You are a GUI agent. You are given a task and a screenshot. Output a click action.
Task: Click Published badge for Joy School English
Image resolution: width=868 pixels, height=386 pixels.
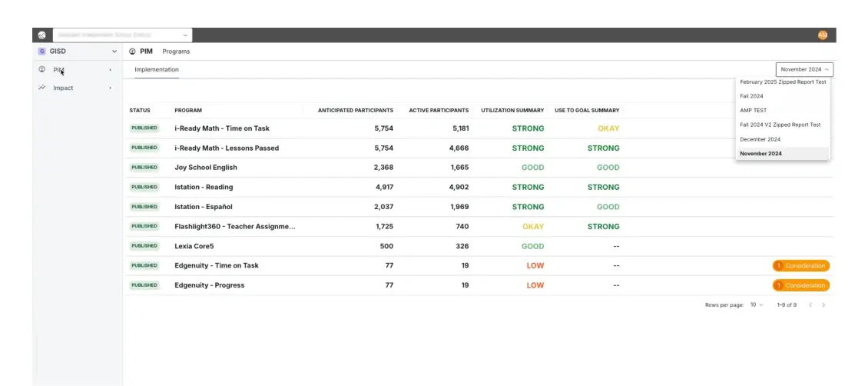tap(144, 168)
